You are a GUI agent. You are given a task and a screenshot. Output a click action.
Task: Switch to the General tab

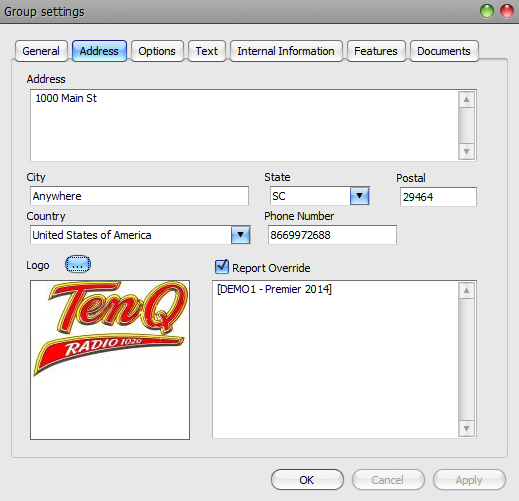(x=41, y=51)
